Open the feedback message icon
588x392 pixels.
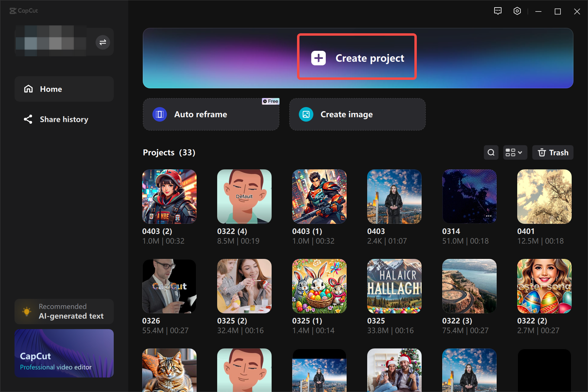[498, 11]
